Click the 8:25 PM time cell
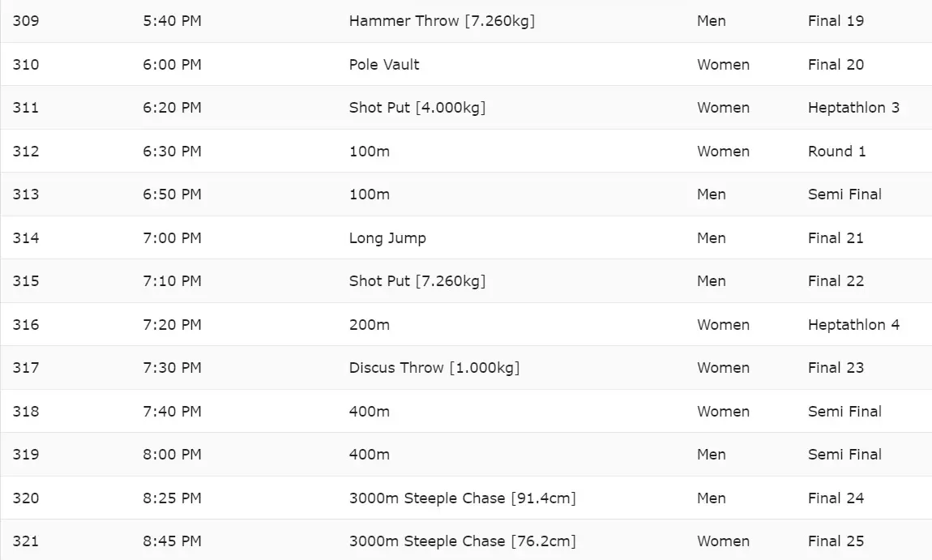 (x=172, y=498)
